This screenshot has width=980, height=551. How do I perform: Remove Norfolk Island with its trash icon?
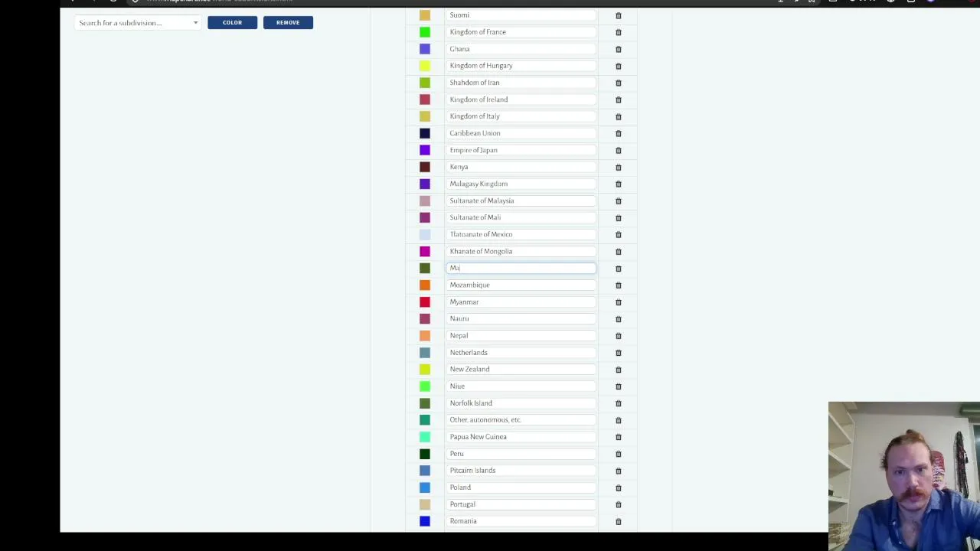tap(619, 403)
